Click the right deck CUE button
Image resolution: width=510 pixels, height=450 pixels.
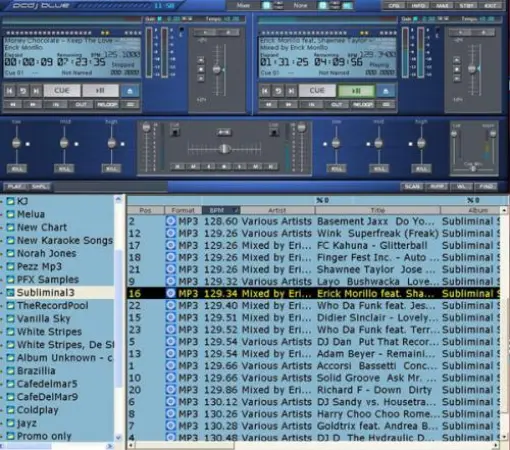click(317, 91)
